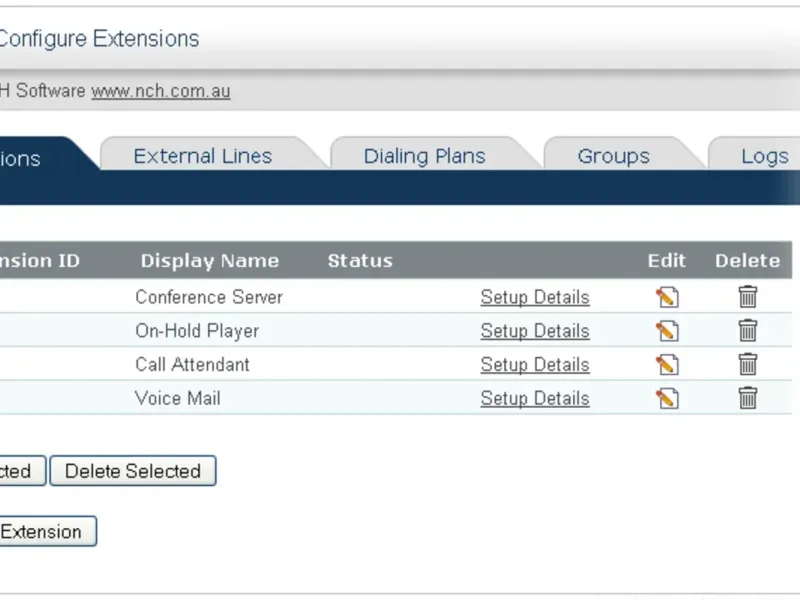Click the edit icon for Conference Server
The width and height of the screenshot is (800, 600).
tap(667, 297)
